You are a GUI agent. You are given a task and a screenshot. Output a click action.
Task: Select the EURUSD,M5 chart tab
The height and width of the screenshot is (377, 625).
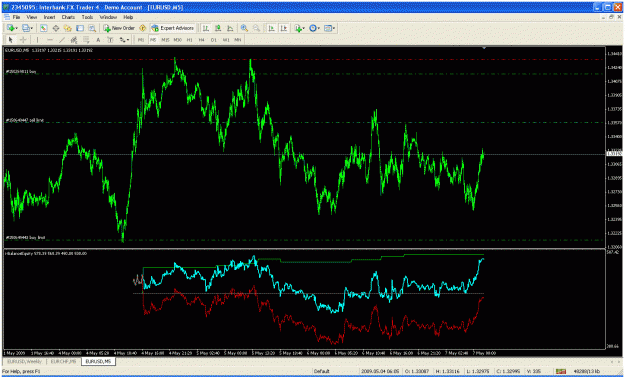(98, 361)
